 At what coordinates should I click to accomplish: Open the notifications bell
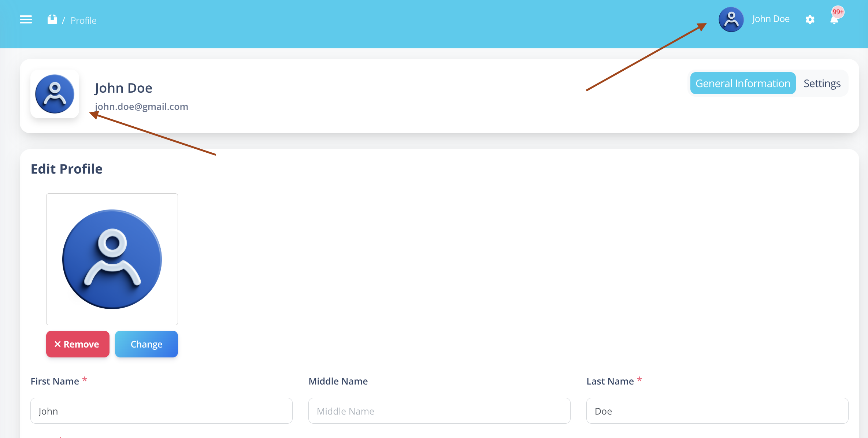point(834,20)
